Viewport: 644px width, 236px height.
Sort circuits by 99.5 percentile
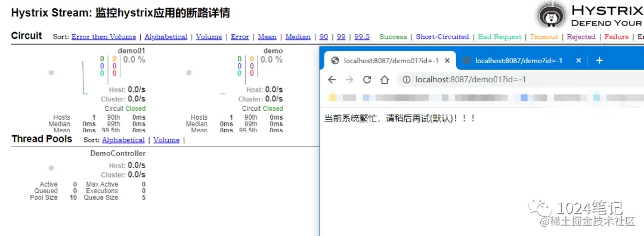tap(362, 36)
